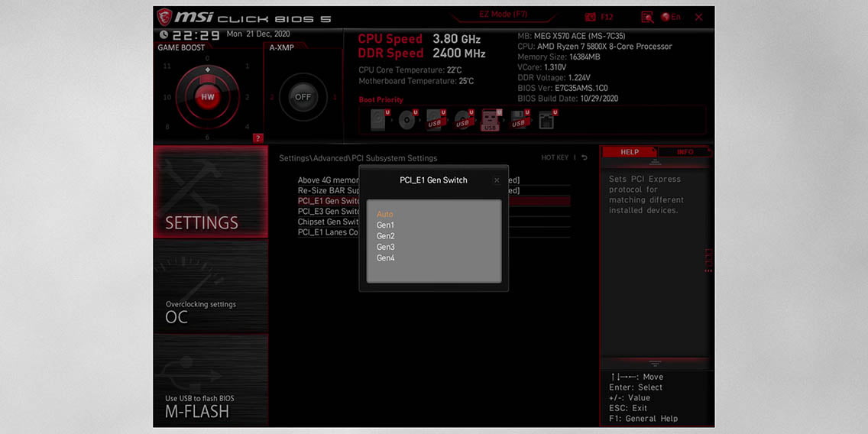
Task: Open the Game Boost question mark help
Action: [x=258, y=138]
